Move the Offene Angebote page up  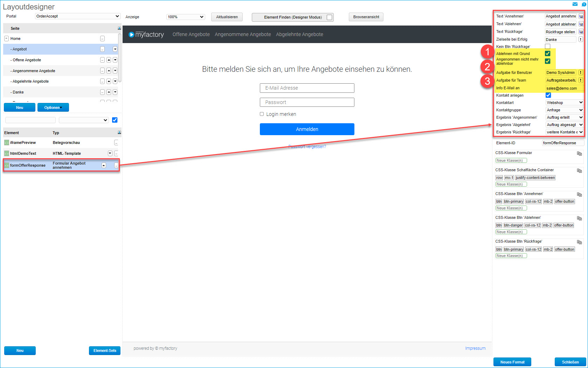tap(109, 60)
